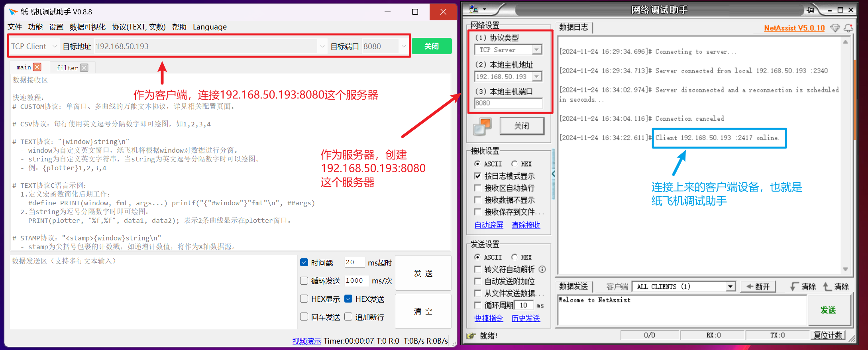Click the notification bell icon in NetAssist
Viewport: 868px width, 350px height.
pyautogui.click(x=848, y=28)
